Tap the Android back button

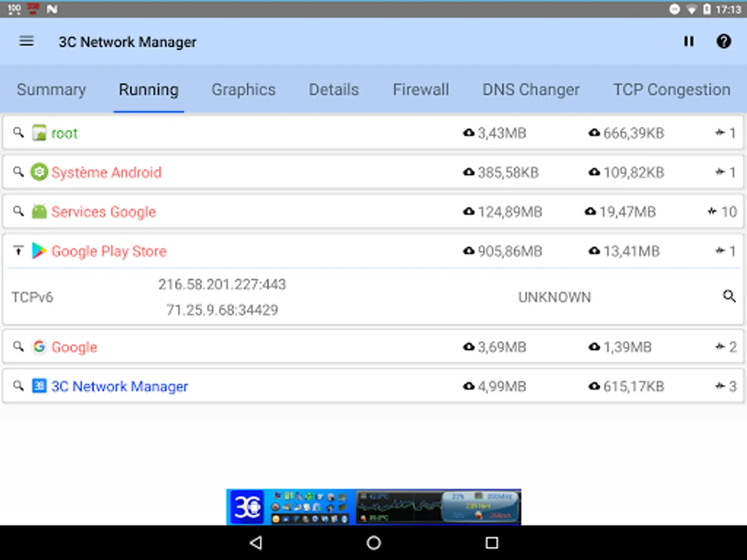(255, 543)
